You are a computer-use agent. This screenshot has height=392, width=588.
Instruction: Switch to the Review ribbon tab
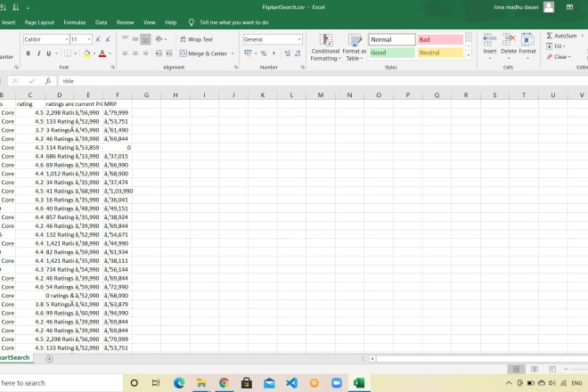coord(126,21)
